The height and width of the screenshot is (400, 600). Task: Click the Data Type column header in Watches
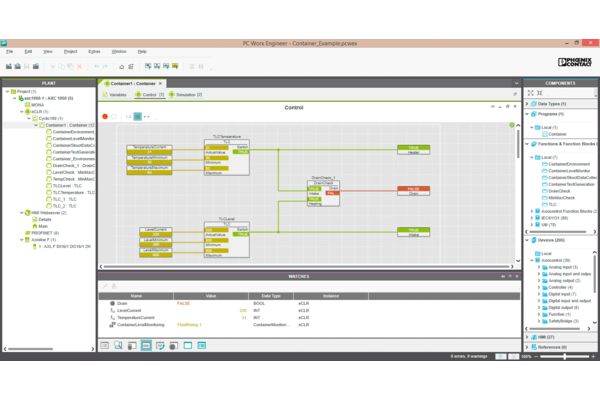pos(271,296)
